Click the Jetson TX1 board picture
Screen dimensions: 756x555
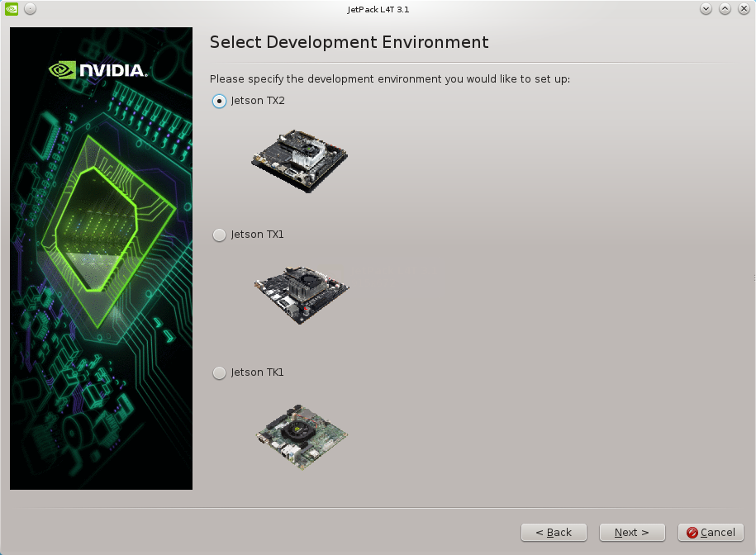point(301,293)
